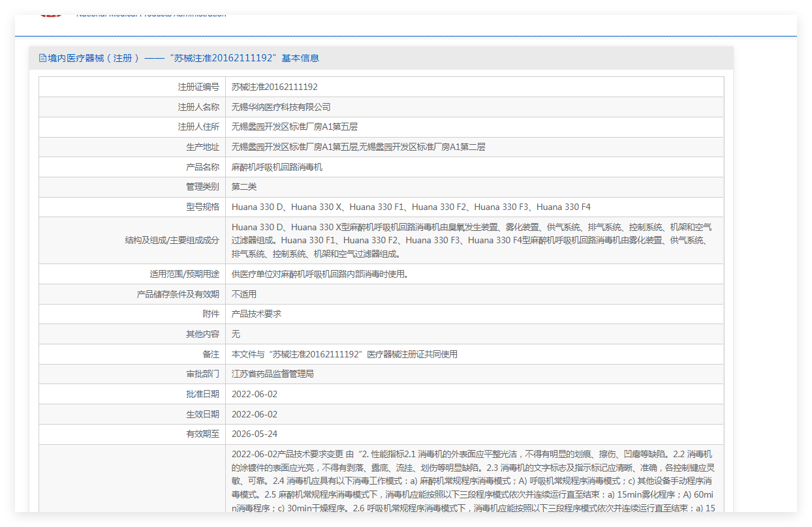
Task: Select management category value 第二类
Action: (244, 187)
